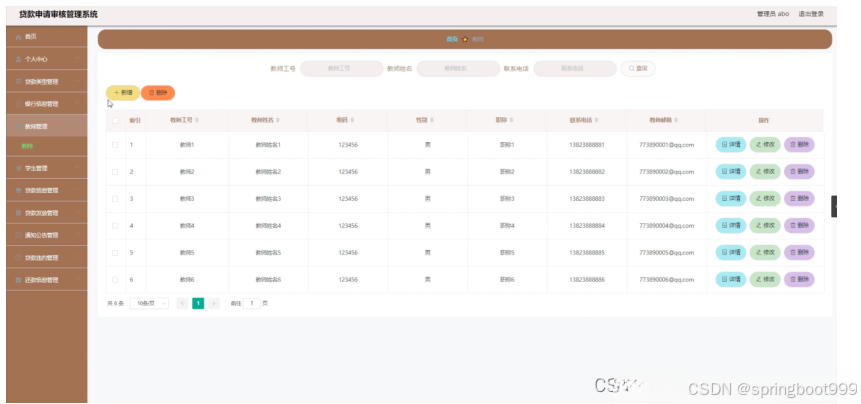The image size is (861, 404).
Task: Open the 学生管理 sidebar menu
Action: [x=47, y=168]
